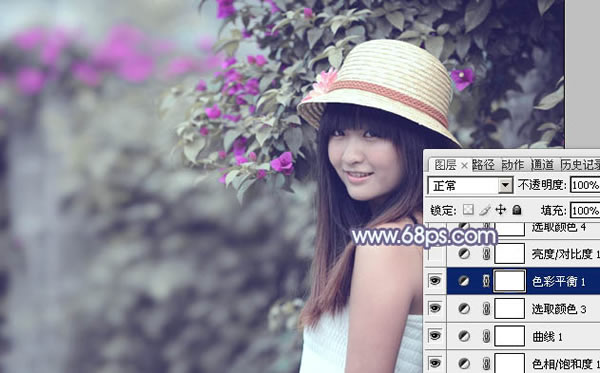
Task: Hide the 曲线 1 layer
Action: click(435, 336)
